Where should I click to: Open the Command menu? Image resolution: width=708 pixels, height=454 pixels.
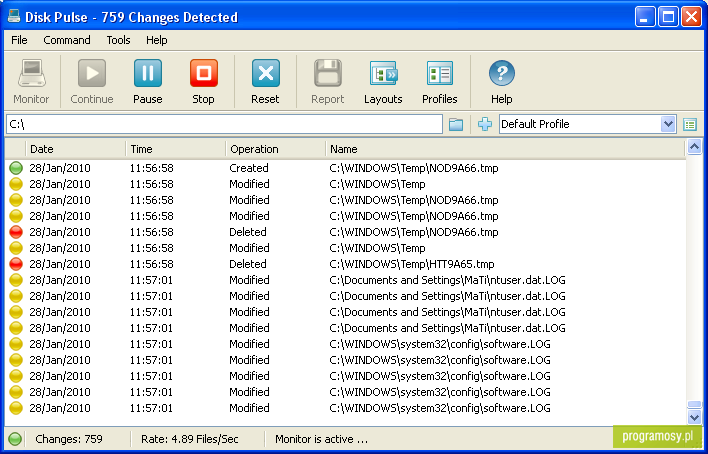(67, 40)
